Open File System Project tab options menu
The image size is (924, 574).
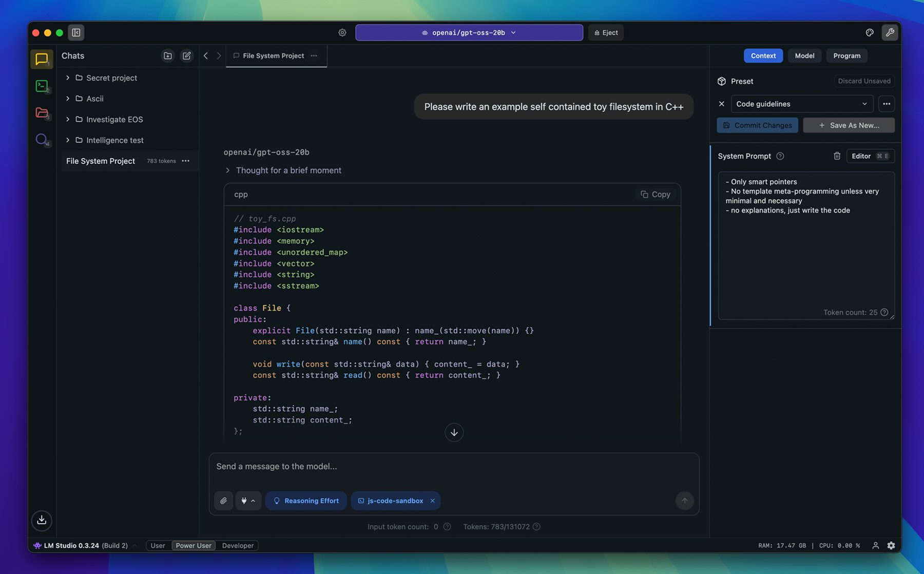coord(314,55)
